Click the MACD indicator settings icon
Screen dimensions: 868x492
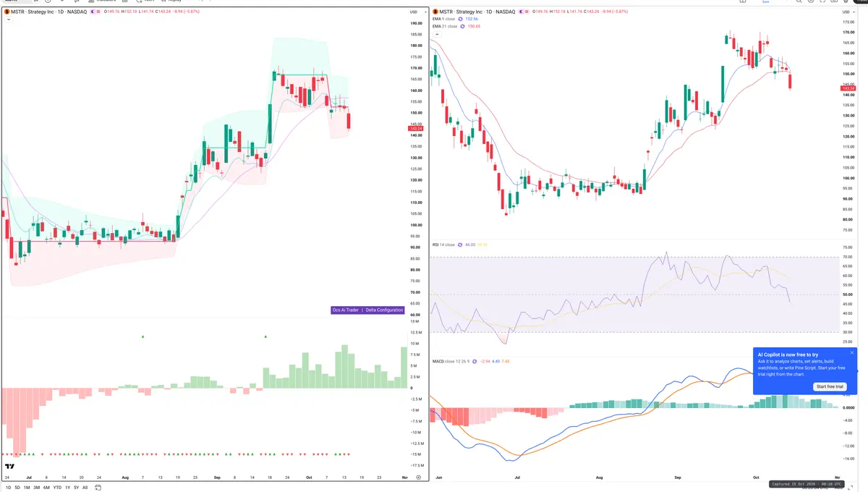point(475,360)
